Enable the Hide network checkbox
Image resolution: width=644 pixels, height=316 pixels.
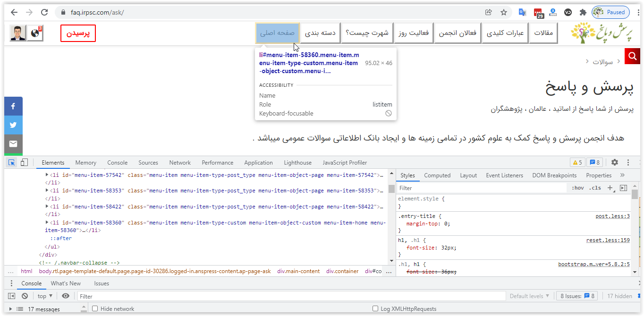click(x=95, y=309)
